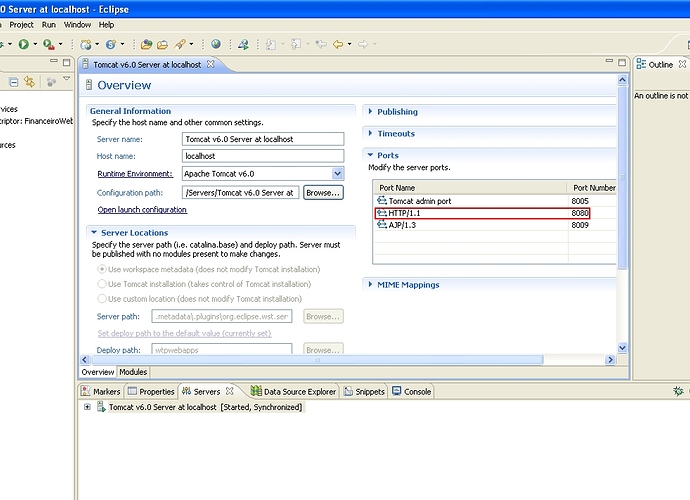Select Use custom location radio button
The width and height of the screenshot is (690, 500).
point(102,299)
